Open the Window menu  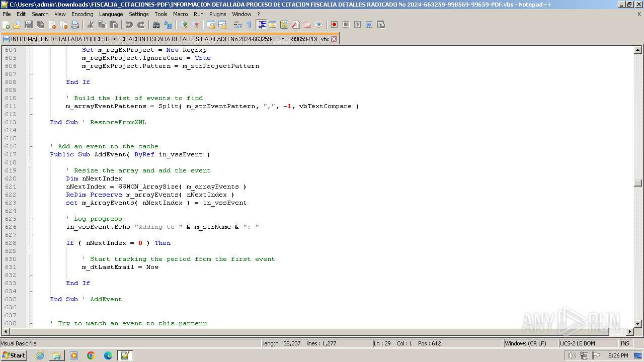[242, 14]
